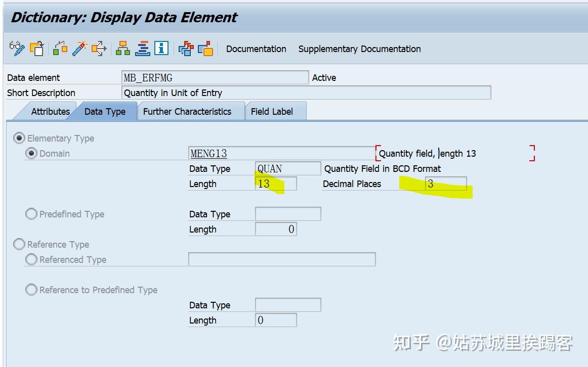Click the Documentation button

tap(256, 49)
